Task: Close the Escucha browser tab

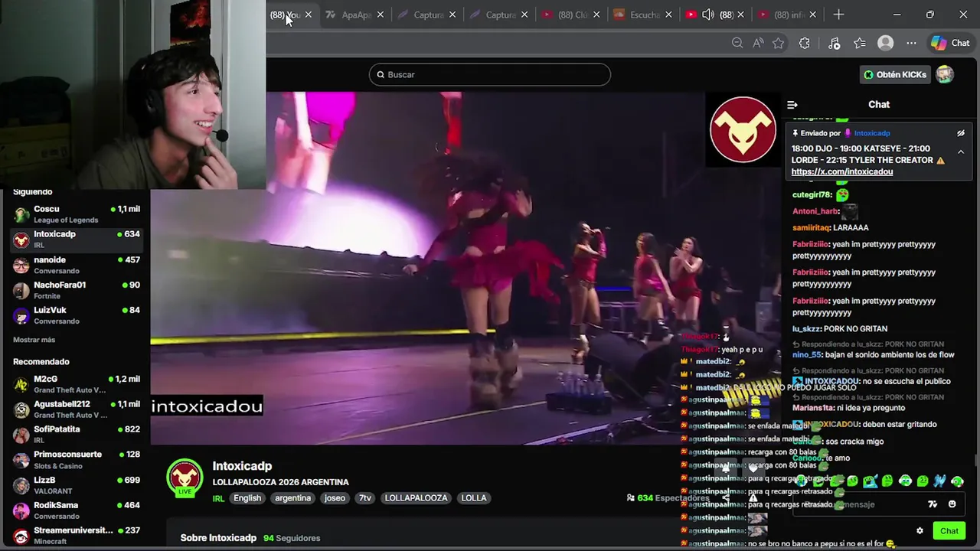Action: pos(668,15)
